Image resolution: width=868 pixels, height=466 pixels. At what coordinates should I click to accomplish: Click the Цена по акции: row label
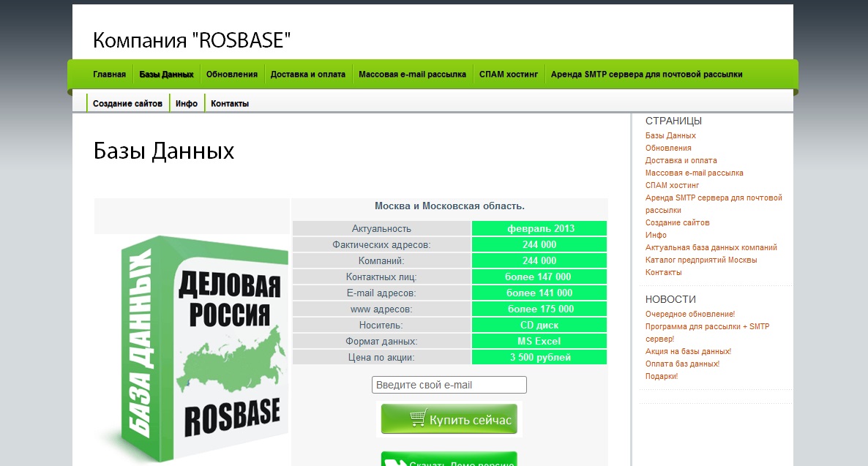coord(381,357)
